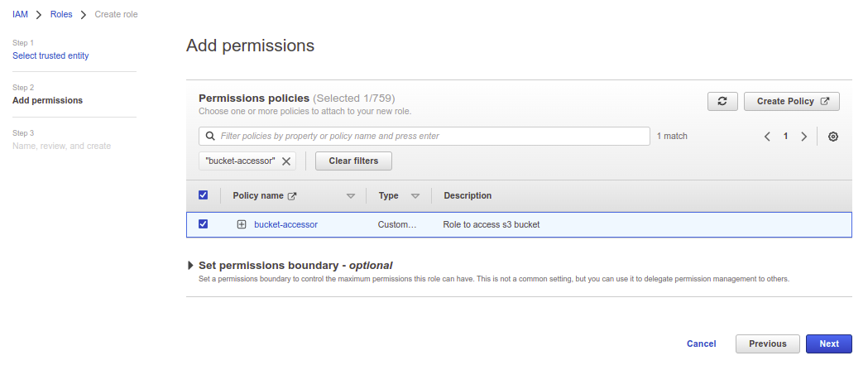Screen dimensions: 868x370
Task: Click the refresh policies icon button
Action: [722, 101]
